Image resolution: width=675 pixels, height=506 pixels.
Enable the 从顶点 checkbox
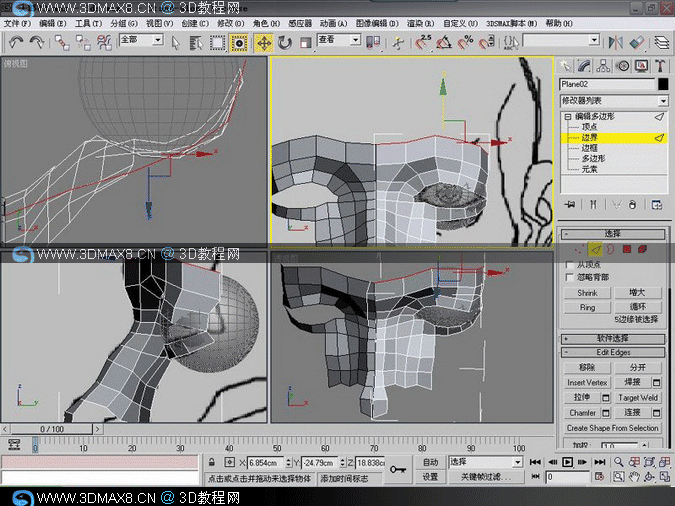tap(570, 264)
